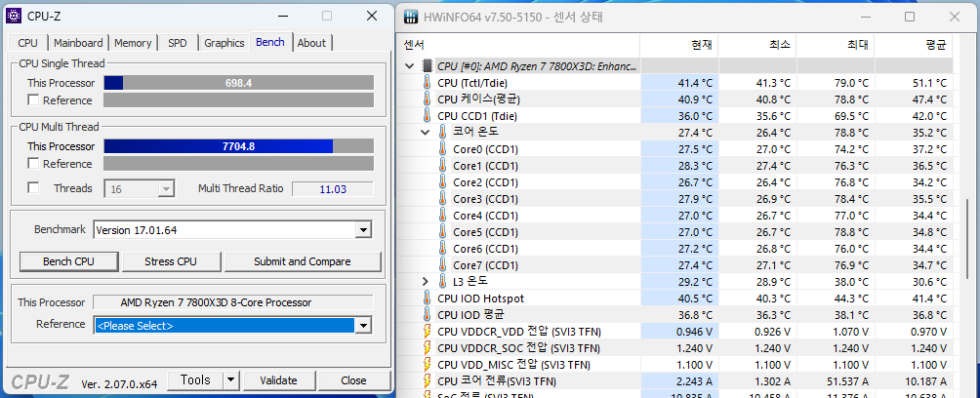The image size is (980, 398).
Task: Switch to the Mainboard tab
Action: click(x=78, y=43)
